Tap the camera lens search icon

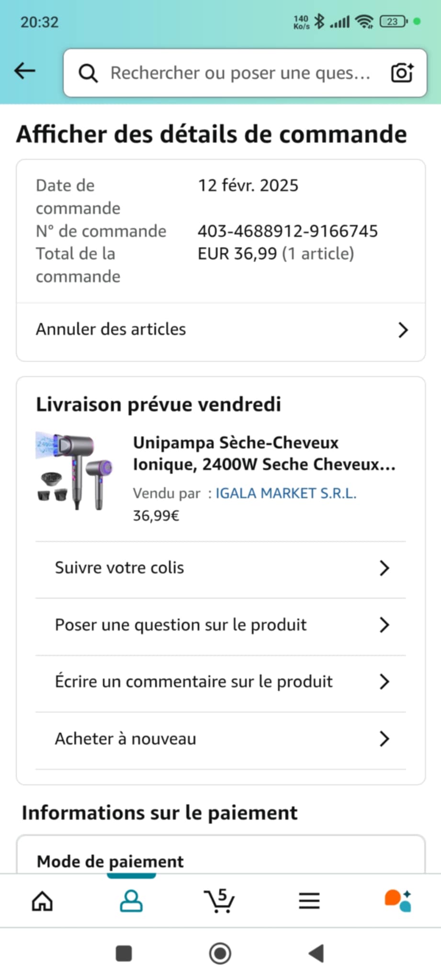click(401, 73)
